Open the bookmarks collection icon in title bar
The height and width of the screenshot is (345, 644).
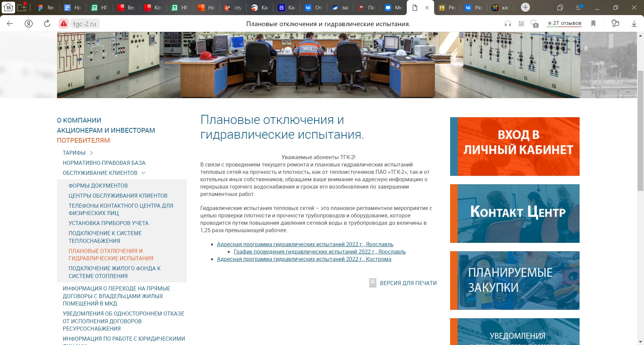point(560,7)
